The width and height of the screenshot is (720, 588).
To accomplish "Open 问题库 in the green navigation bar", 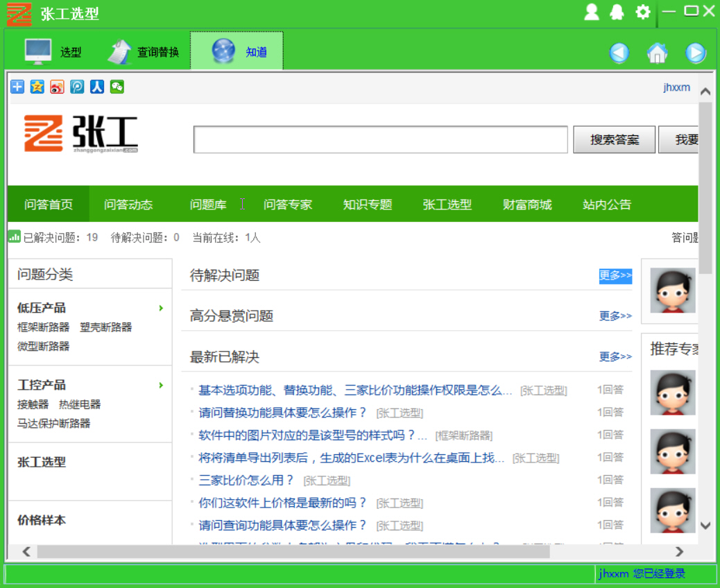I will [208, 205].
